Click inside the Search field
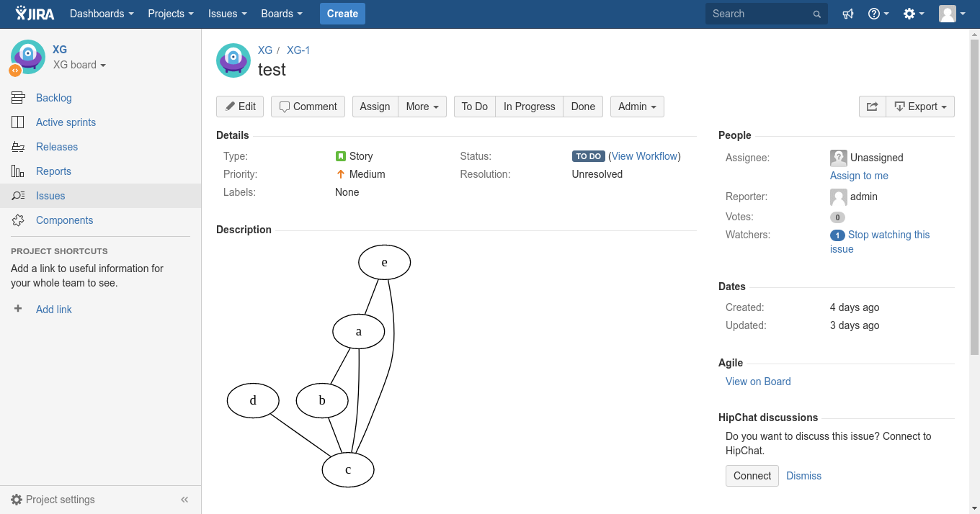This screenshot has height=514, width=980. [760, 13]
